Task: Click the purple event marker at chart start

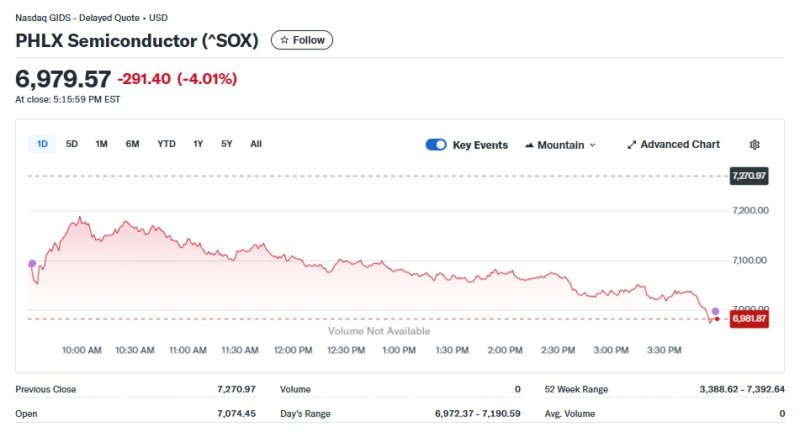Action: click(x=32, y=264)
